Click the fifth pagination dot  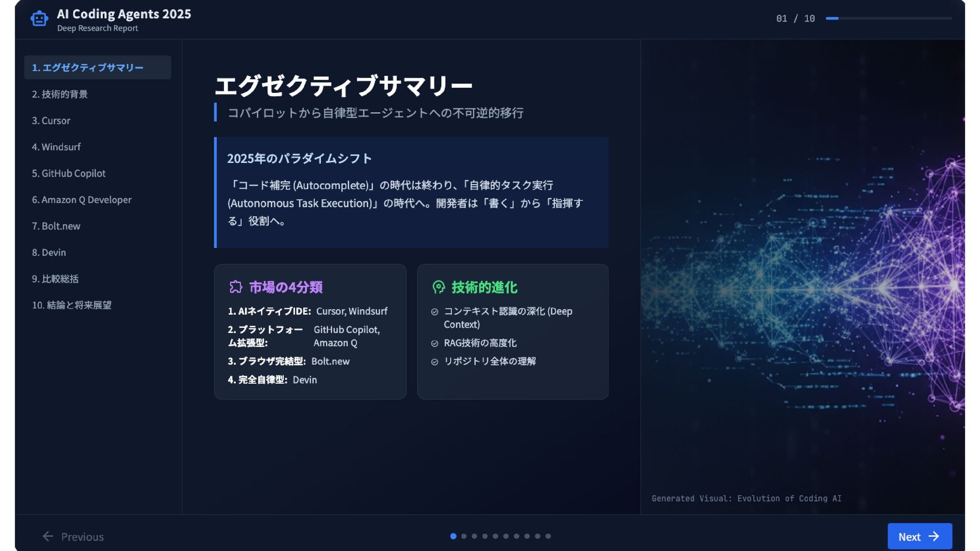click(496, 536)
